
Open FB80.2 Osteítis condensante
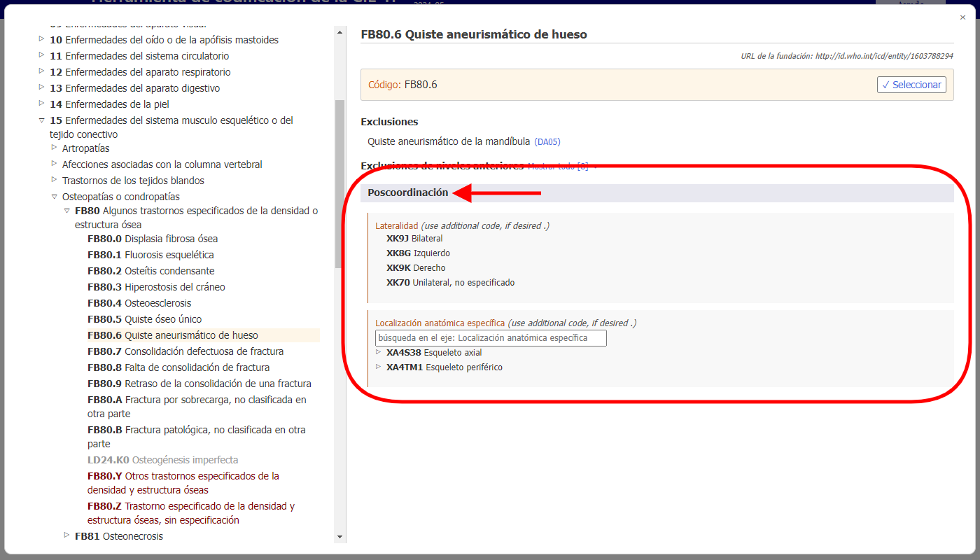coord(151,271)
